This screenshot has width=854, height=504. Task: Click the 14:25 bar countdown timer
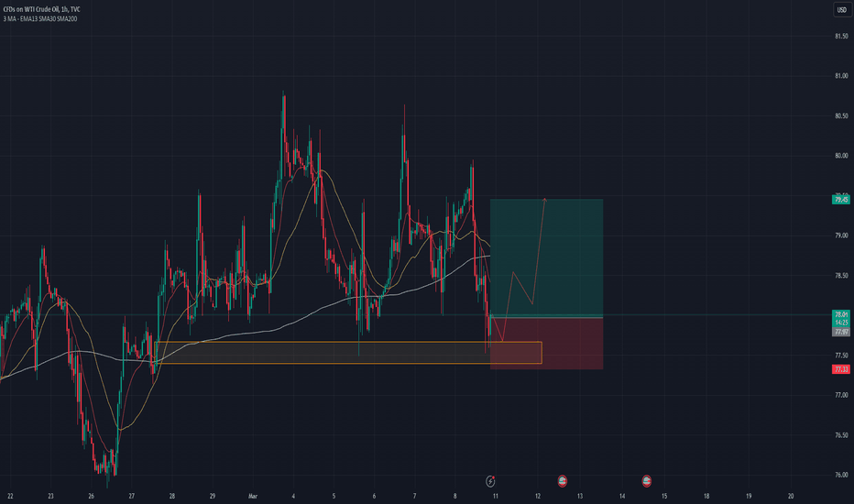click(841, 323)
